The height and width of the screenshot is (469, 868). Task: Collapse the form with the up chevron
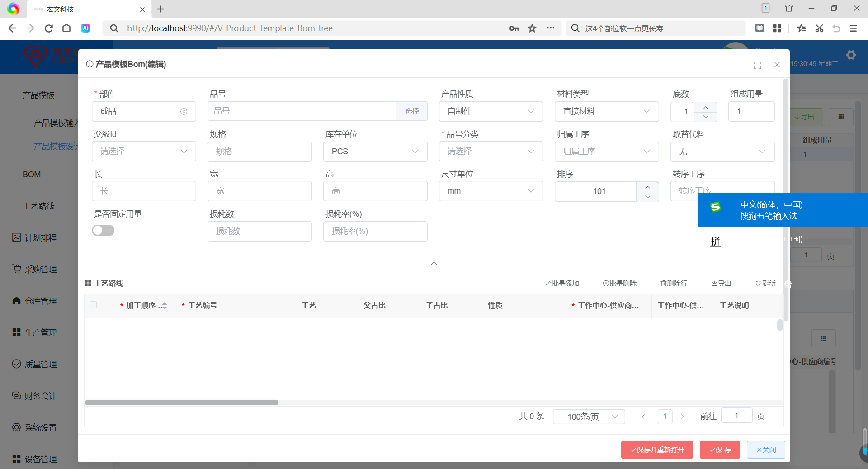tap(434, 263)
